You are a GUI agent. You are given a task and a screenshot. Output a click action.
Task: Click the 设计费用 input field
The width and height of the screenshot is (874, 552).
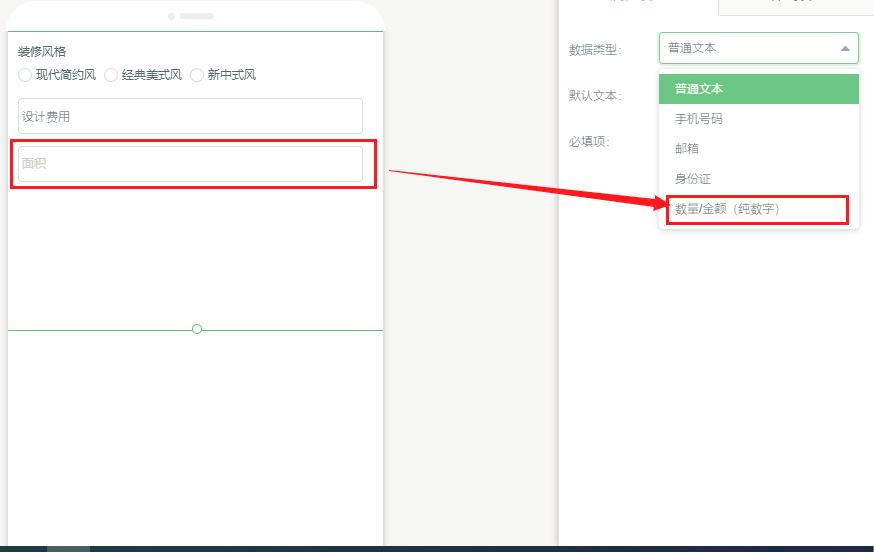(190, 116)
